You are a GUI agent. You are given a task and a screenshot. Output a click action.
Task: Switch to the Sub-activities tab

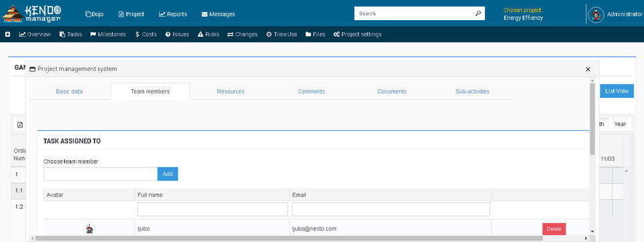pyautogui.click(x=472, y=91)
